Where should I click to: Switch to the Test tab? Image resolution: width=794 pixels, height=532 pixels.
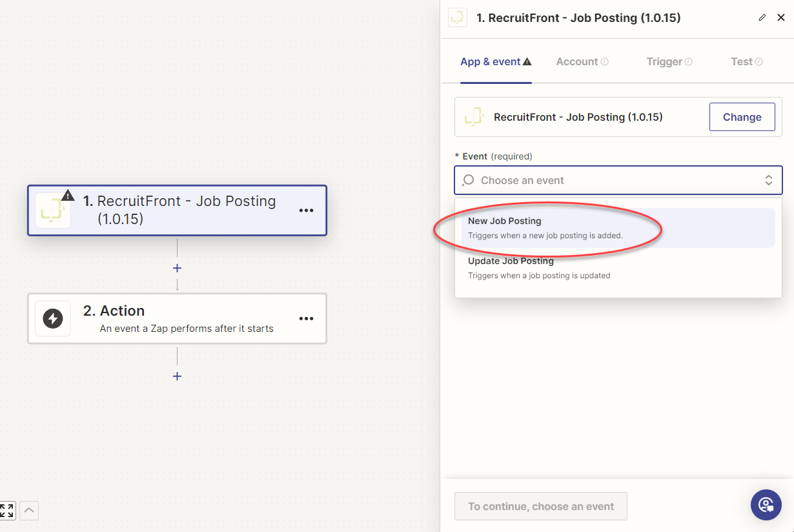click(x=747, y=62)
